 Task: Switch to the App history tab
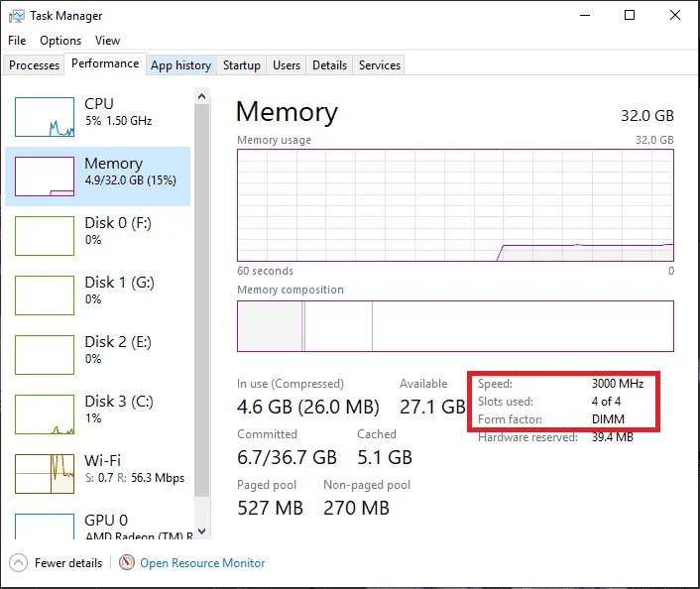pyautogui.click(x=180, y=65)
